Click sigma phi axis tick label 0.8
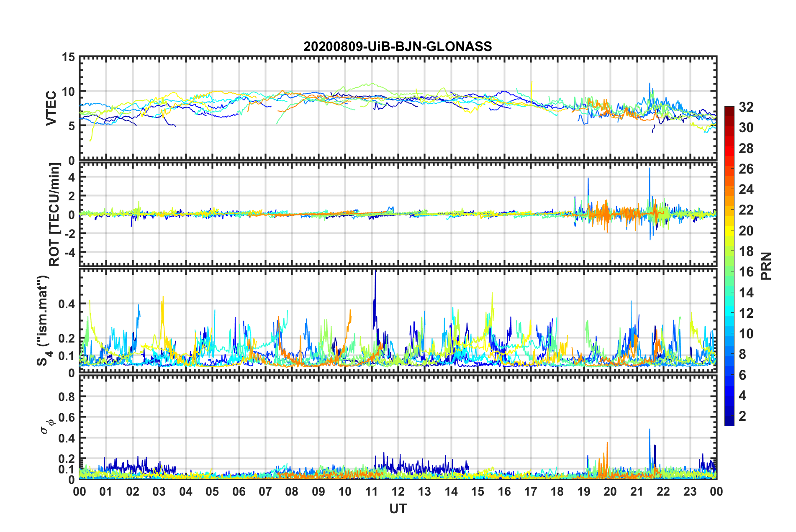The image size is (796, 532). click(67, 396)
